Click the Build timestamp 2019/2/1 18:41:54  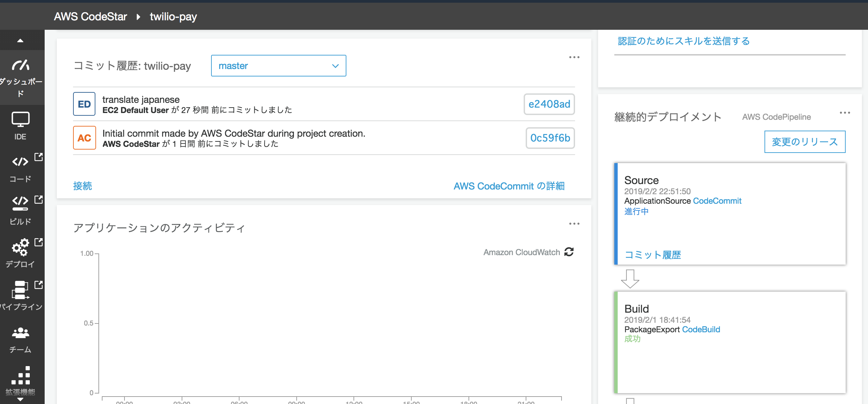tap(657, 320)
